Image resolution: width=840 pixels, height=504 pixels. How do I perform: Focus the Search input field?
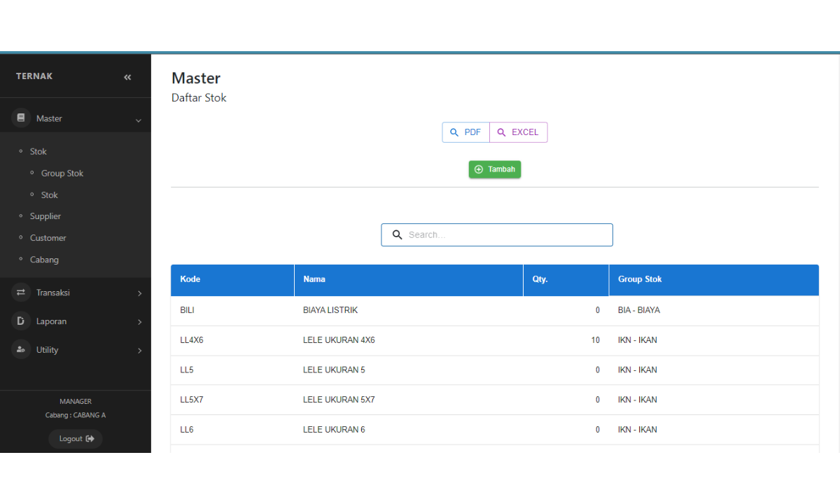click(504, 235)
